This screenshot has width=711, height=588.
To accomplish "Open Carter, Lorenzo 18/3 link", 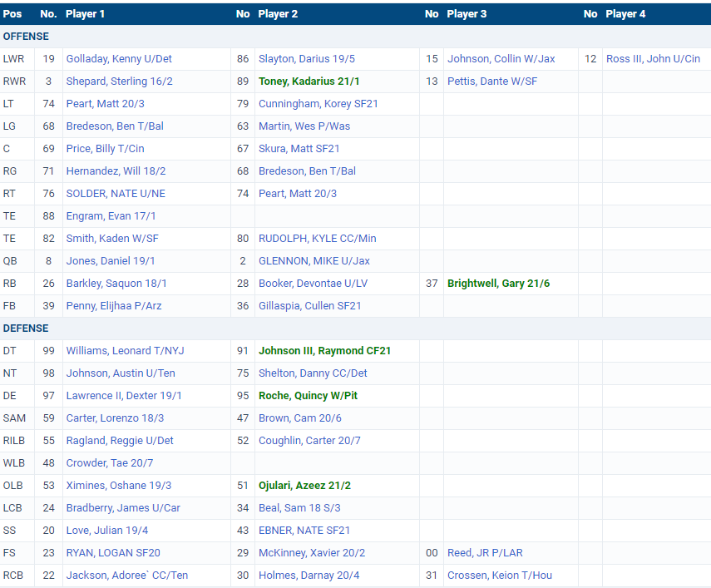I will coord(116,418).
